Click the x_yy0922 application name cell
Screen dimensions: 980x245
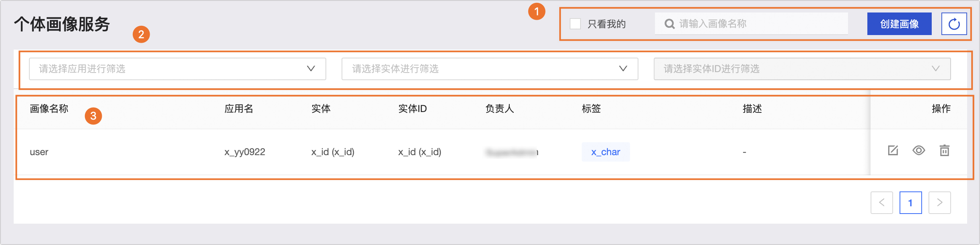click(245, 152)
